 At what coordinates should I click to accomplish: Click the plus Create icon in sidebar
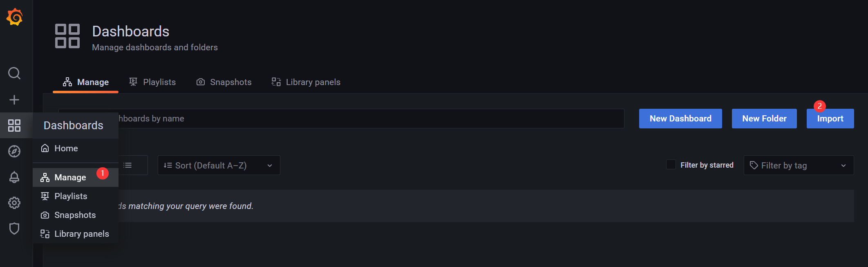[14, 100]
